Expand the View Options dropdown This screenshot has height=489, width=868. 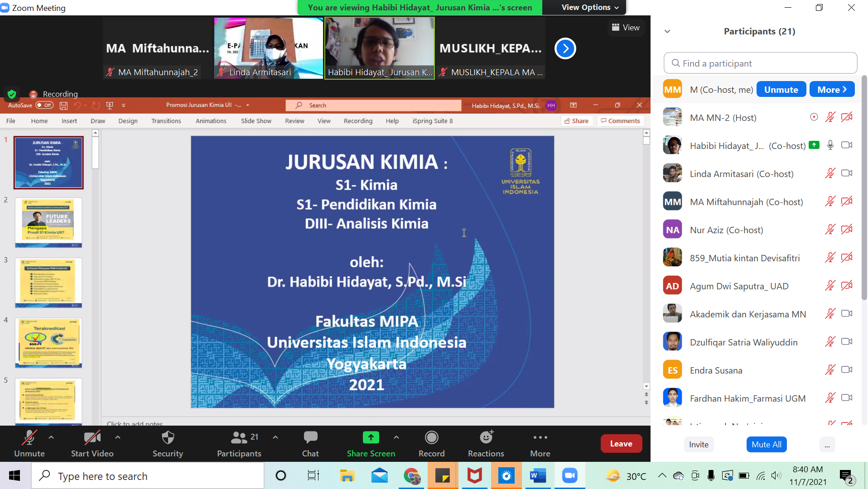589,7
